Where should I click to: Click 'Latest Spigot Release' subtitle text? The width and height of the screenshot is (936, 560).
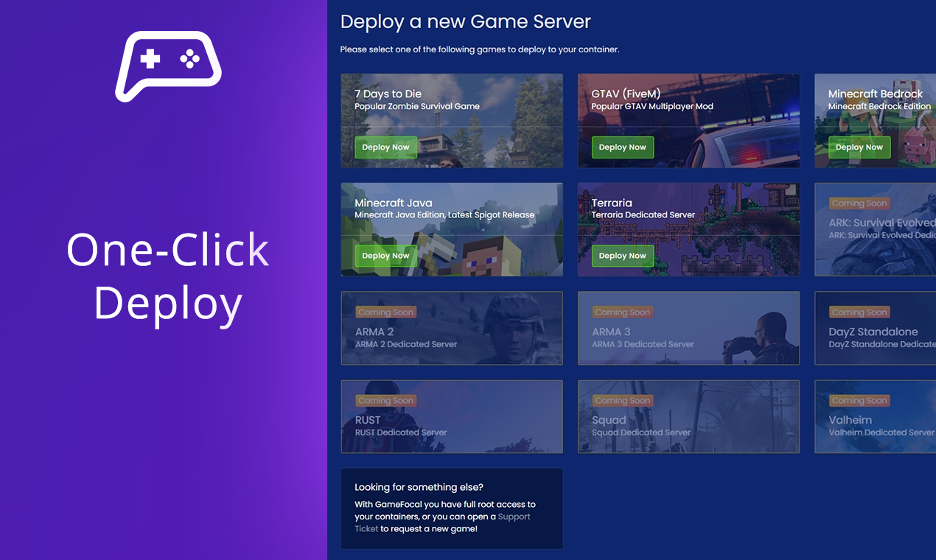pyautogui.click(x=492, y=215)
